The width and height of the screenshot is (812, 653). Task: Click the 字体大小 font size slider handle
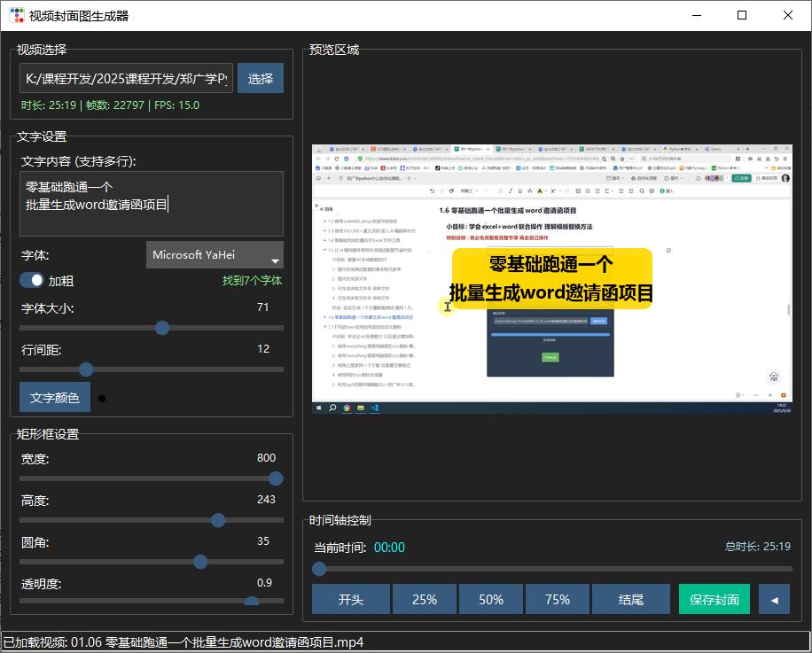point(162,328)
